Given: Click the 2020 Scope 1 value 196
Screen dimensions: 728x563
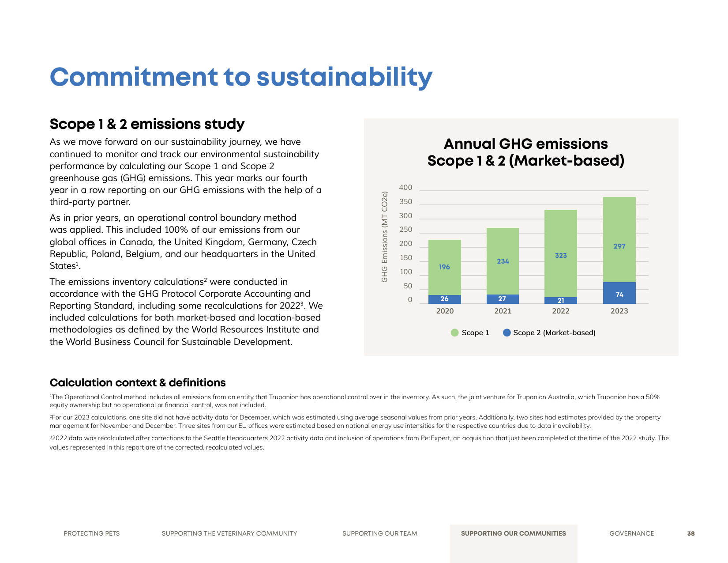Looking at the screenshot, I should coord(444,267).
